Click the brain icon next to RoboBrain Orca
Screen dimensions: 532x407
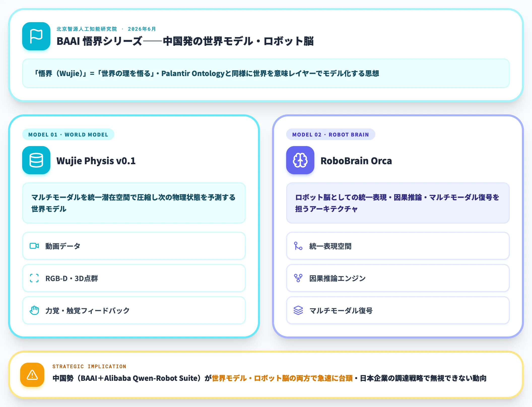pos(300,160)
